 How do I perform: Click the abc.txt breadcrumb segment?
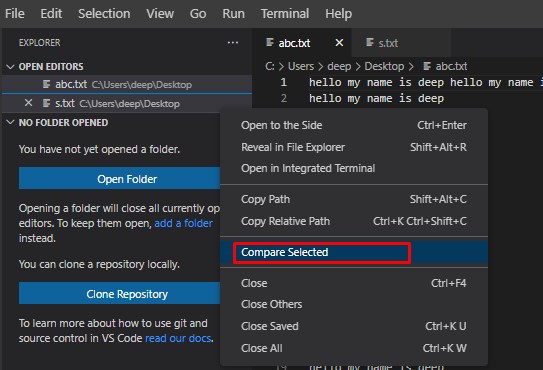(x=451, y=66)
